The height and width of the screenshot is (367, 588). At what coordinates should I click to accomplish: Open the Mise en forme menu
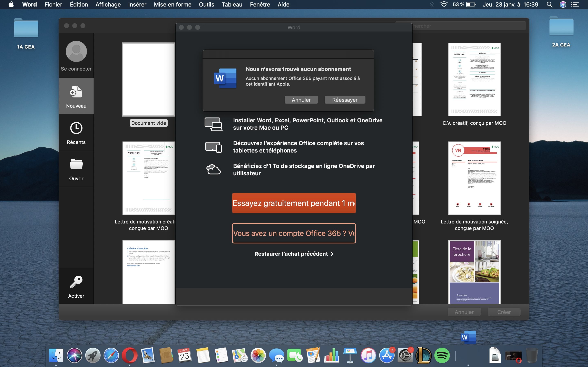(172, 5)
